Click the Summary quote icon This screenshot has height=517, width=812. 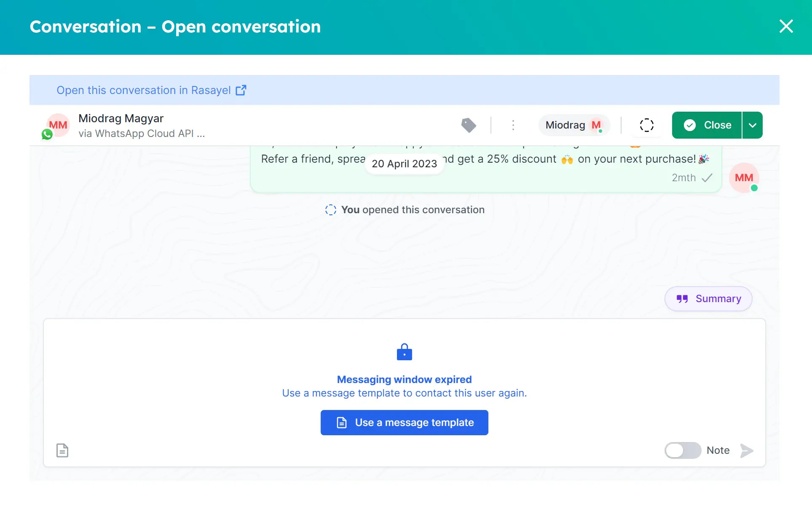[682, 298]
